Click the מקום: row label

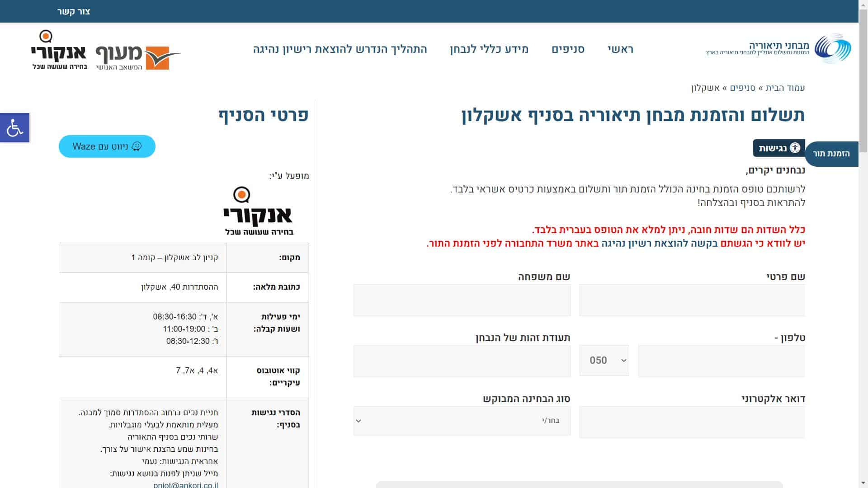(x=289, y=258)
